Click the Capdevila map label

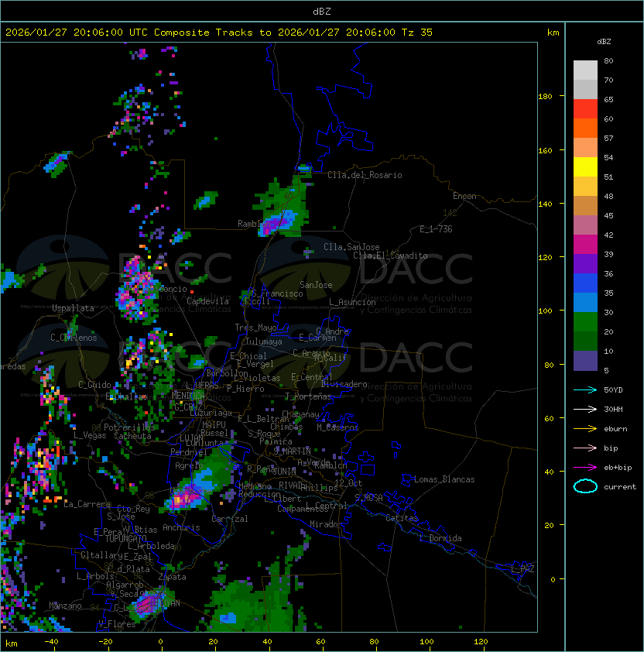[208, 301]
